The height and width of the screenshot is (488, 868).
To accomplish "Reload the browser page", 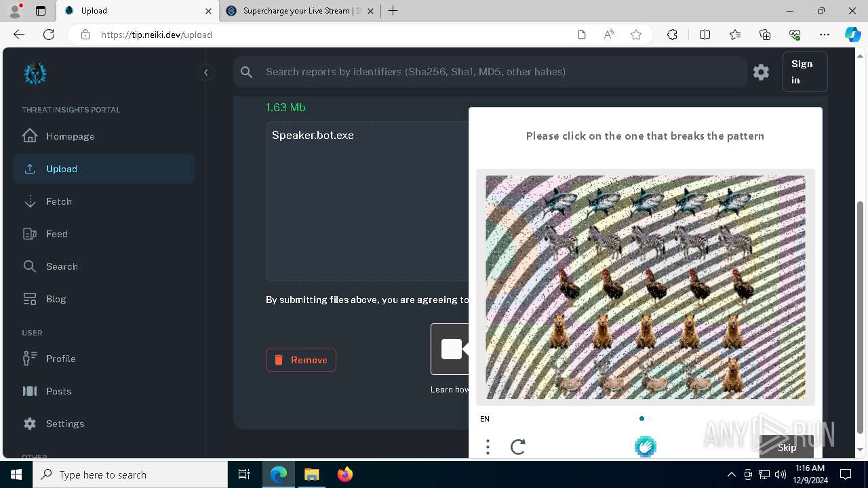I will [49, 35].
